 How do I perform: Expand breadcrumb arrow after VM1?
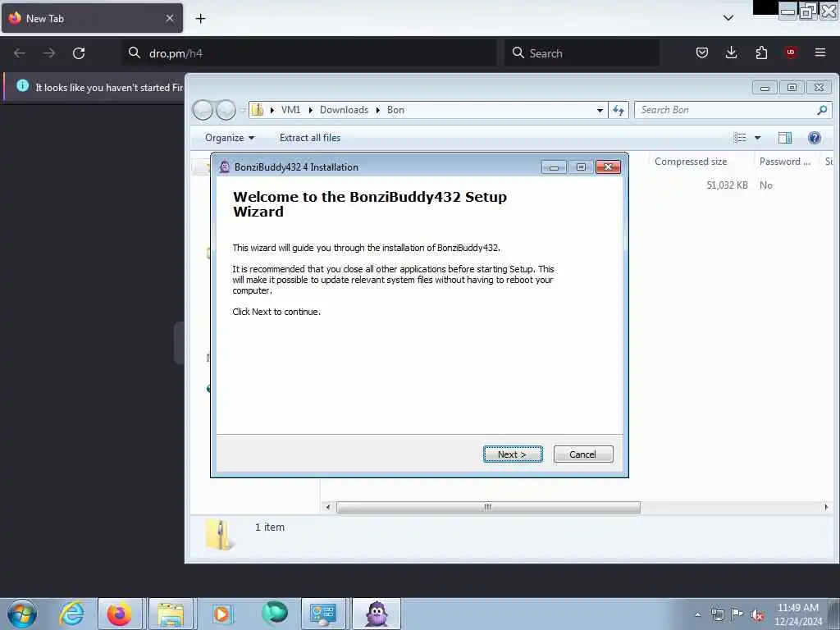(x=310, y=111)
